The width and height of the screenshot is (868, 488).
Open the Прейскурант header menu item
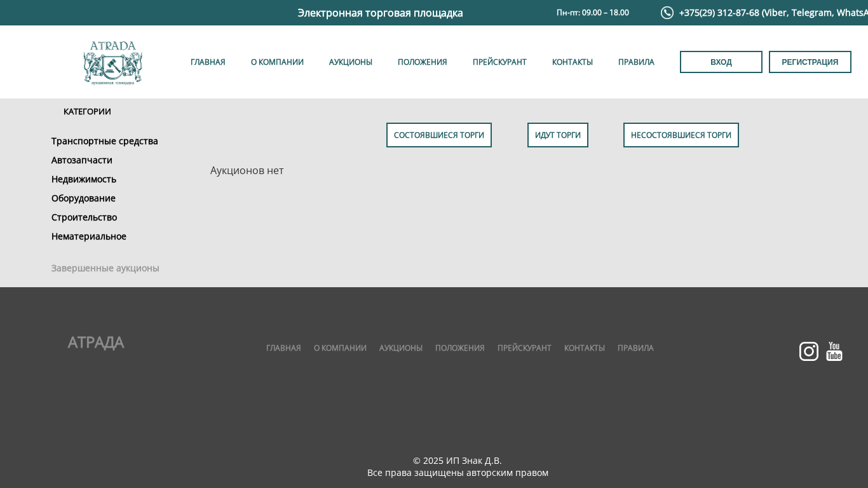click(x=499, y=62)
